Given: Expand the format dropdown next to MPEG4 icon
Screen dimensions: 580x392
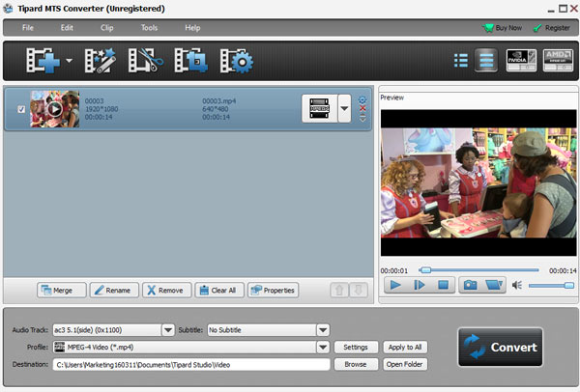Looking at the screenshot, I should 344,108.
